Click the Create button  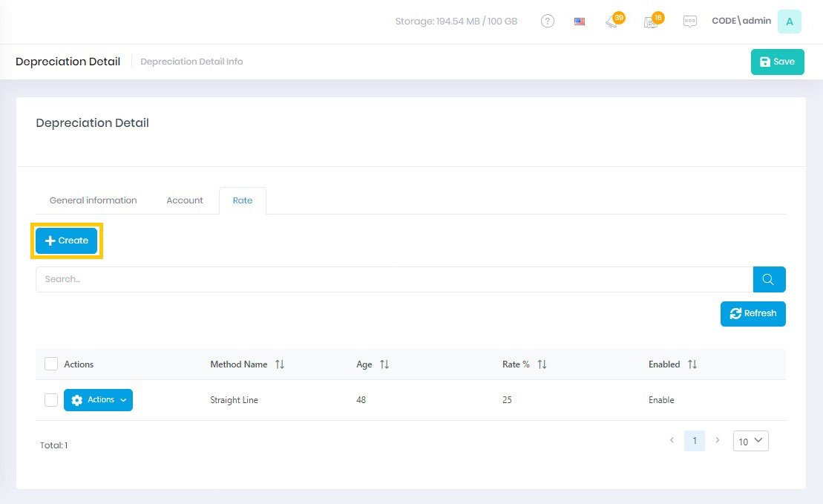pos(67,240)
